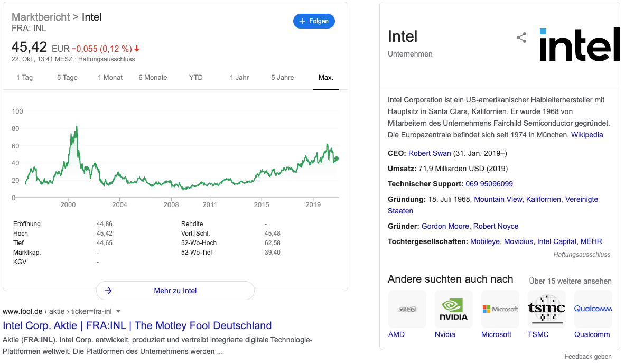Screen dimensions: 625x364
Task: Select the Qualcomm logo thumbnail
Action: 593,309
